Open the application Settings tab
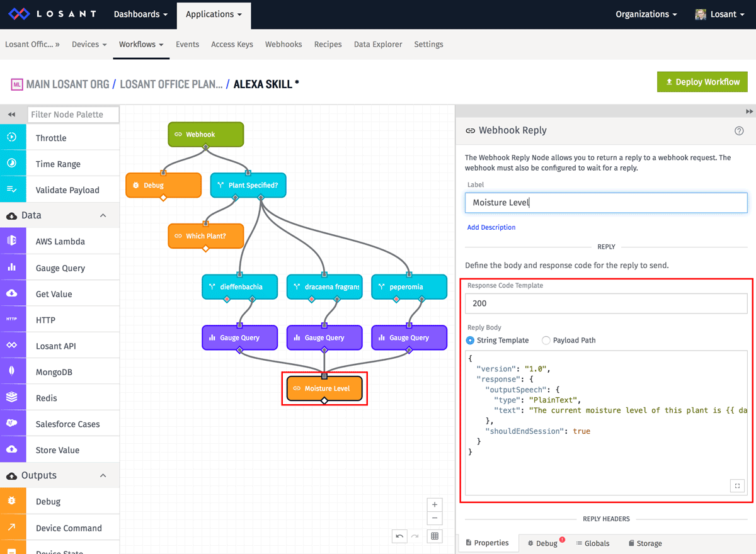Screen dimensions: 756x554 tap(428, 44)
